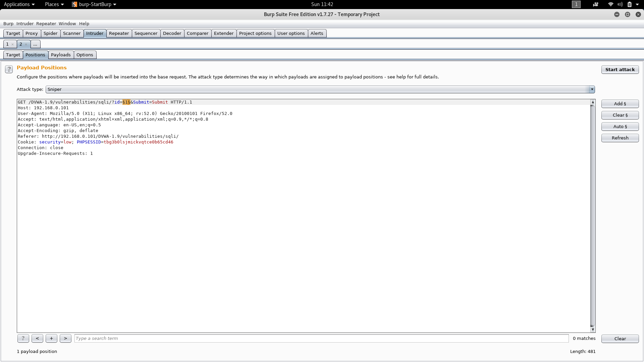The height and width of the screenshot is (362, 644).
Task: Go to next search match arrow
Action: 65,339
